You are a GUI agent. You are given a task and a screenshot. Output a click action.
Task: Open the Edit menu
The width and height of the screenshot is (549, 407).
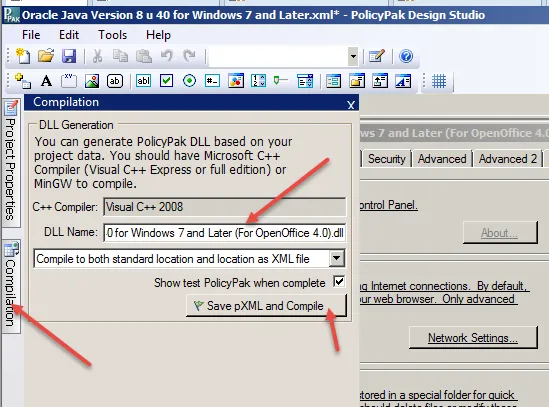coord(69,35)
